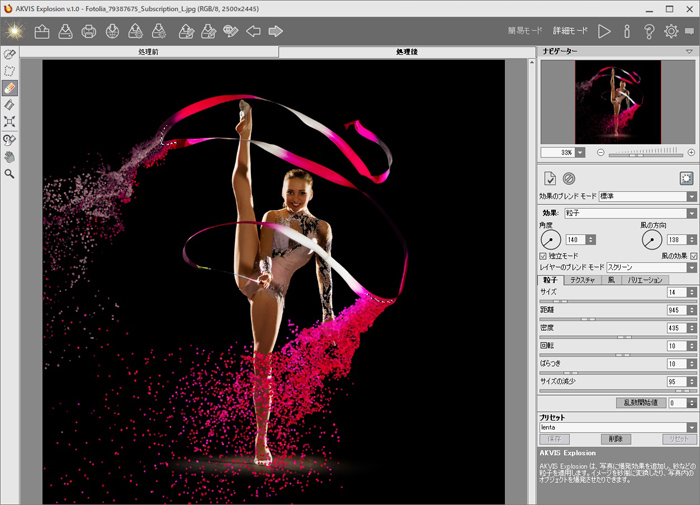The image size is (700, 505).
Task: Toggle the 独立モード checkbox
Action: click(x=543, y=256)
